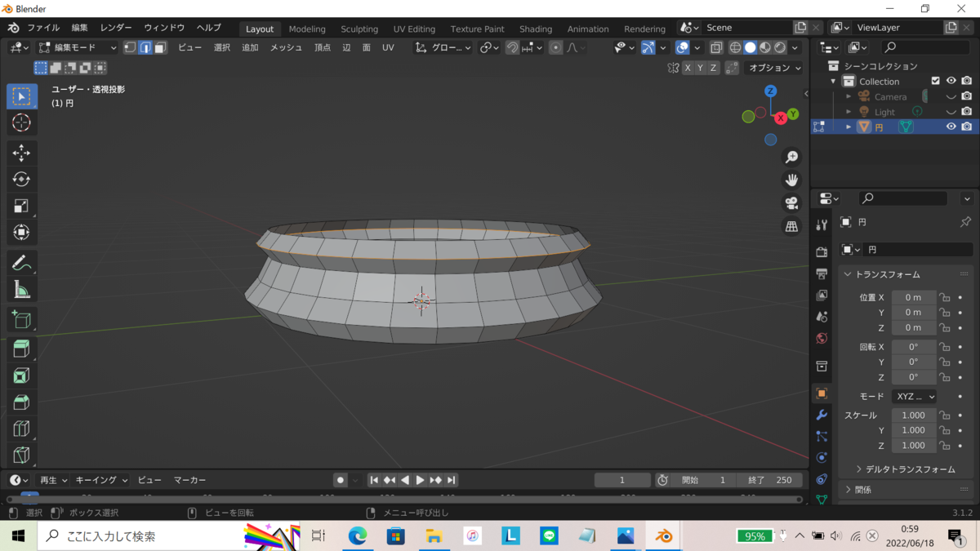
Task: Open the Object properties orange tab
Action: [x=822, y=393]
